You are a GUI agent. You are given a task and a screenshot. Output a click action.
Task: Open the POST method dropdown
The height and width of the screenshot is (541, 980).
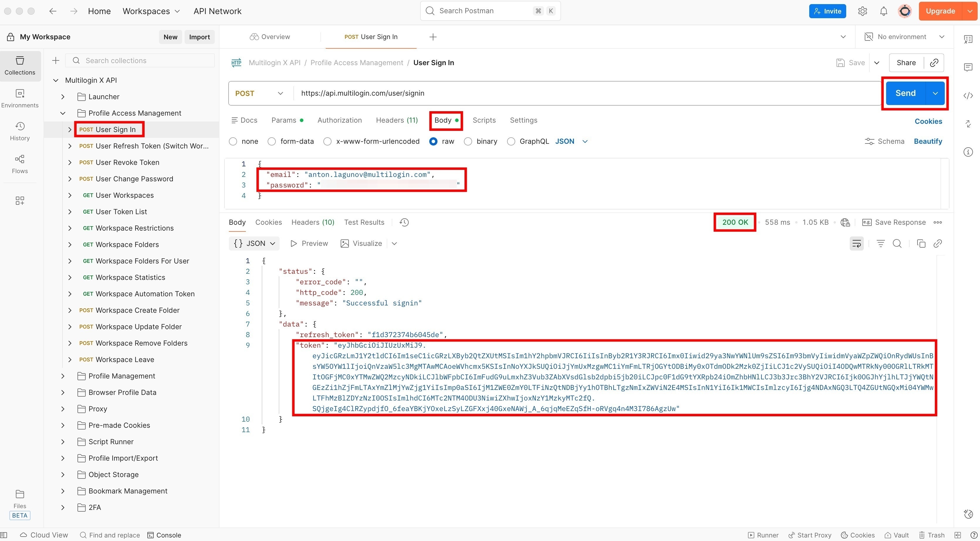click(281, 93)
